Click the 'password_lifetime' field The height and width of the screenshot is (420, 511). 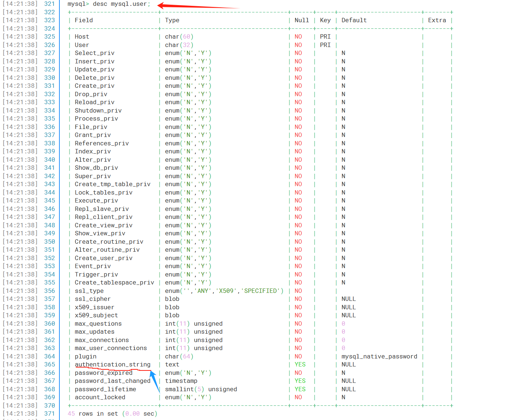tap(106, 389)
